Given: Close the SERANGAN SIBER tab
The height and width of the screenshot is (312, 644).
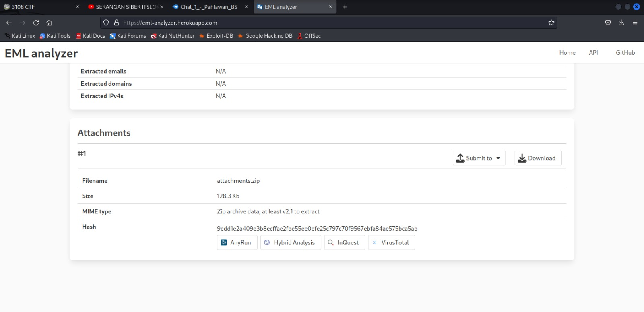Looking at the screenshot, I should click(x=162, y=7).
